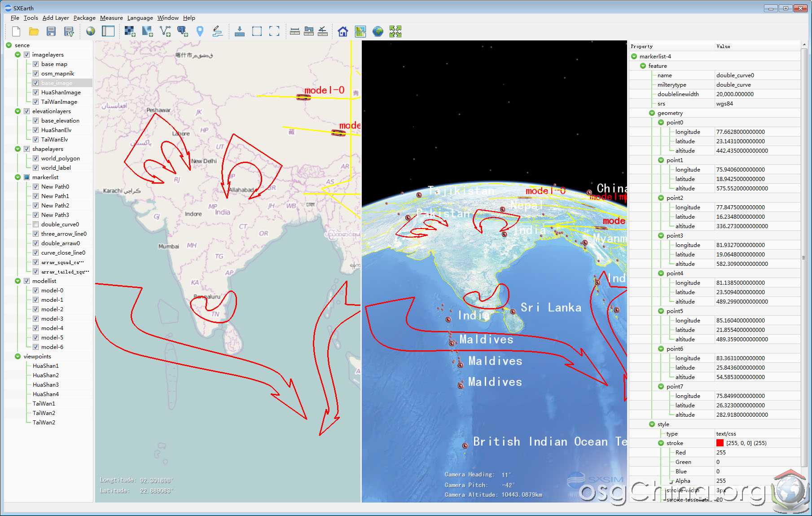The height and width of the screenshot is (516, 812).
Task: Collapse the point3 property group
Action: pyautogui.click(x=661, y=235)
